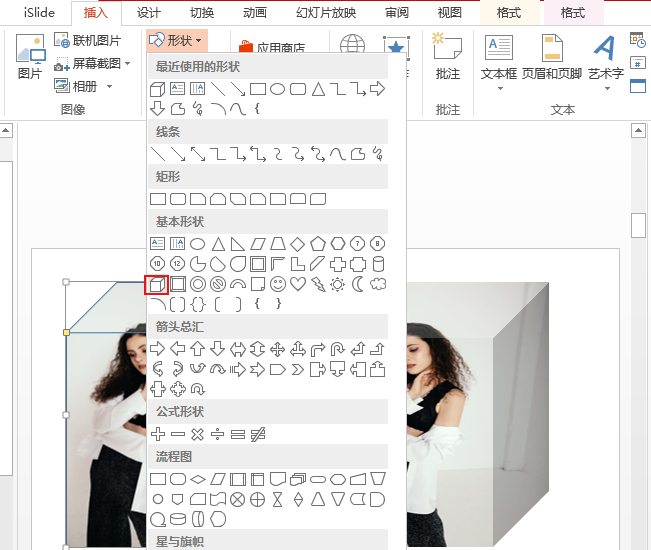Click 联机图片 online pictures
Screen dimensions: 651x550
click(87, 40)
